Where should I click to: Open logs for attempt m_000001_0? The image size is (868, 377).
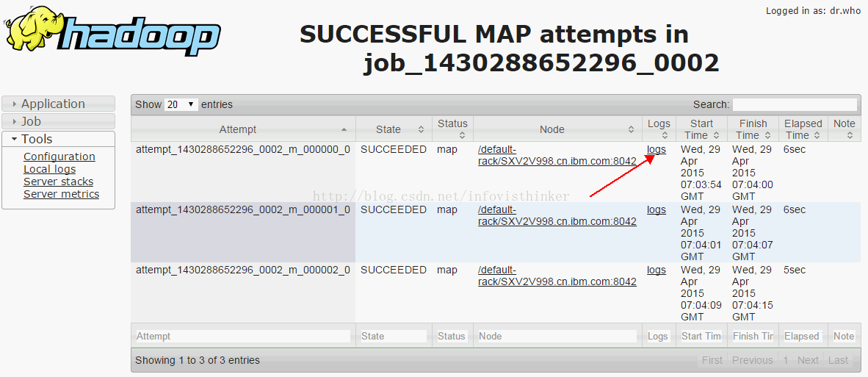pyautogui.click(x=656, y=210)
